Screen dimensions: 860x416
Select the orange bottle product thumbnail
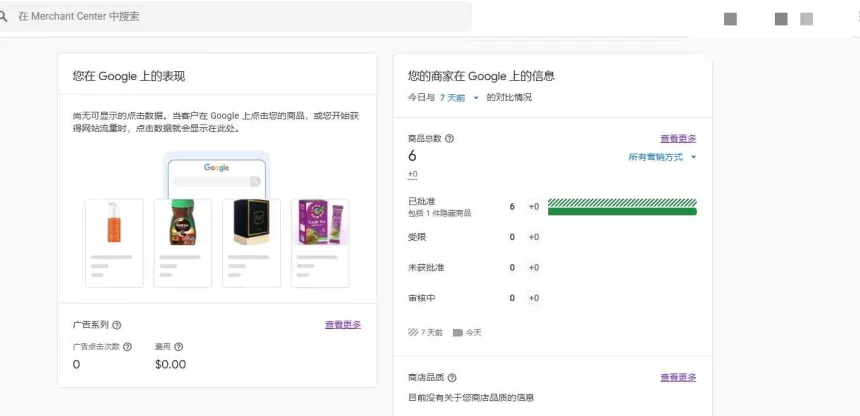[114, 224]
